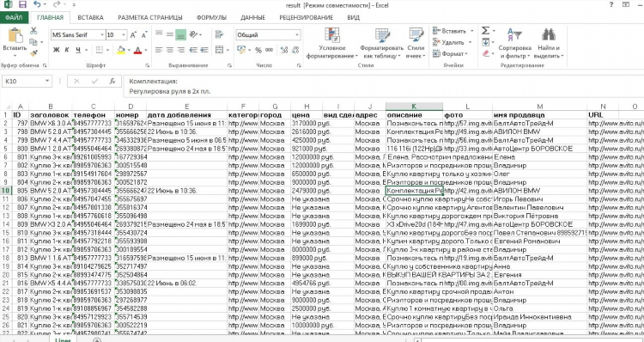
Task: Click the text orientation icon
Action: click(x=194, y=35)
